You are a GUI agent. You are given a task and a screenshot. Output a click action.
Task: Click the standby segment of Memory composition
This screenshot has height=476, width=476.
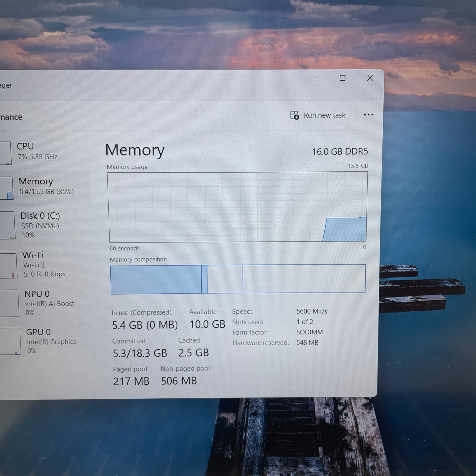pos(225,279)
